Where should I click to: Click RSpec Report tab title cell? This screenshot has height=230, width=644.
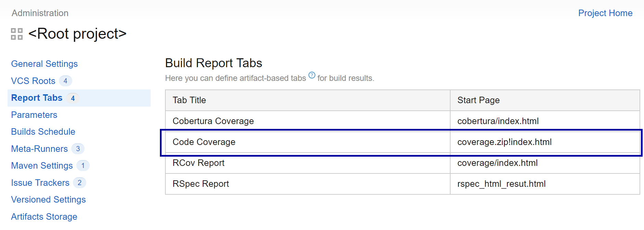coord(308,184)
